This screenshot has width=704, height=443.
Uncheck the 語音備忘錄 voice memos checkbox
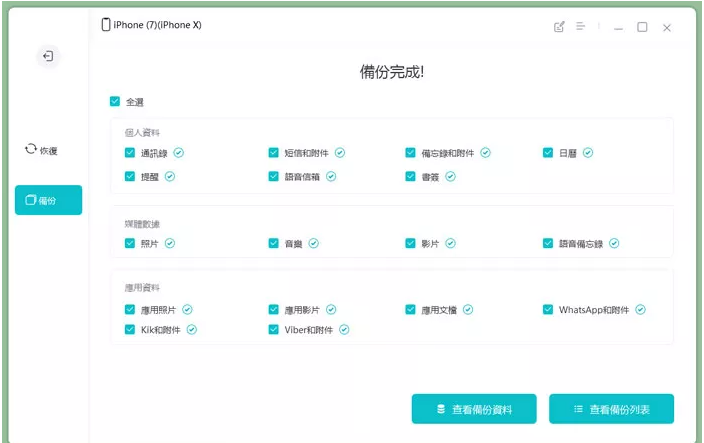tap(548, 243)
